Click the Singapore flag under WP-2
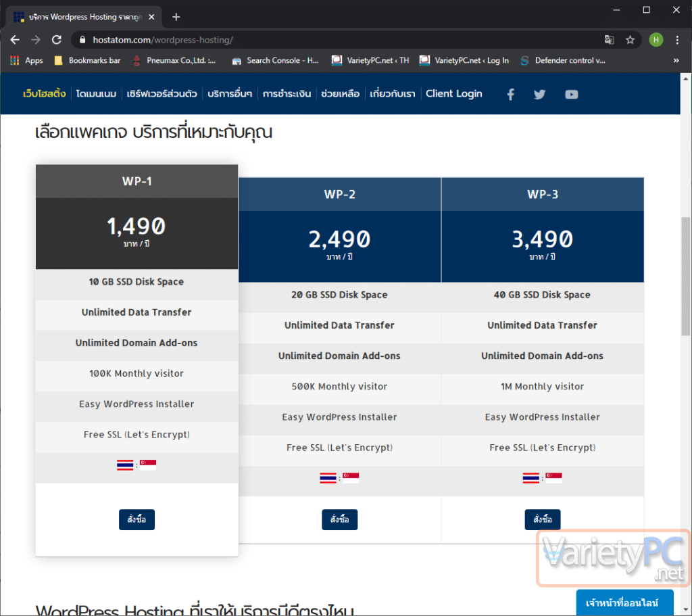Image resolution: width=692 pixels, height=616 pixels. tap(351, 478)
